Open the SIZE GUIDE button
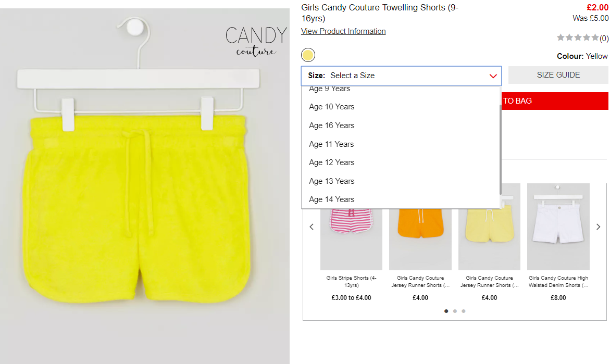The image size is (610, 364). [x=558, y=75]
